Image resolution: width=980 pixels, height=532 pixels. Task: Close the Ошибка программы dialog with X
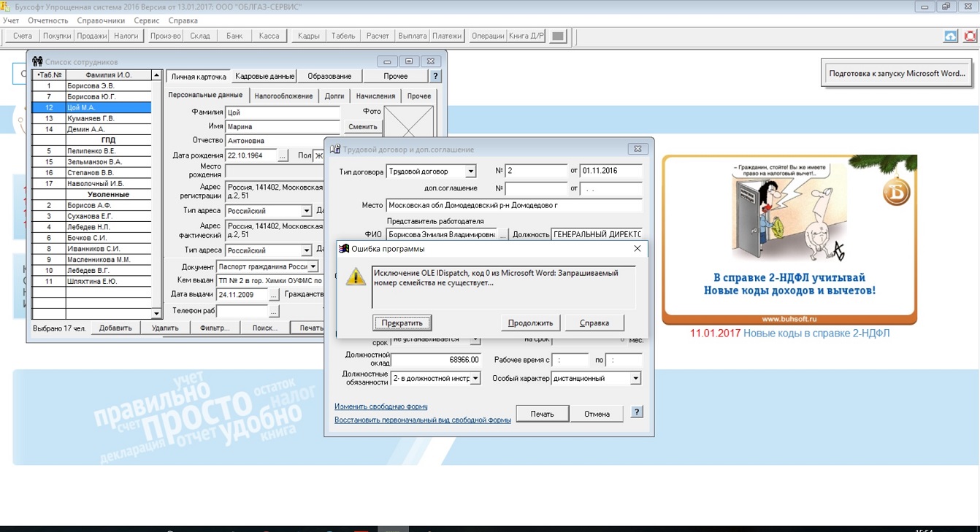point(637,249)
